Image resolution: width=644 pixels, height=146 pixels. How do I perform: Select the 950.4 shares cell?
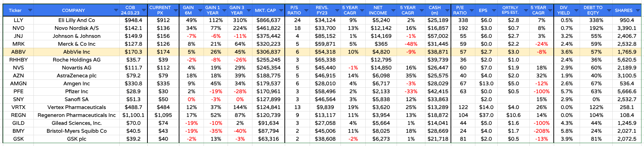click(x=627, y=20)
